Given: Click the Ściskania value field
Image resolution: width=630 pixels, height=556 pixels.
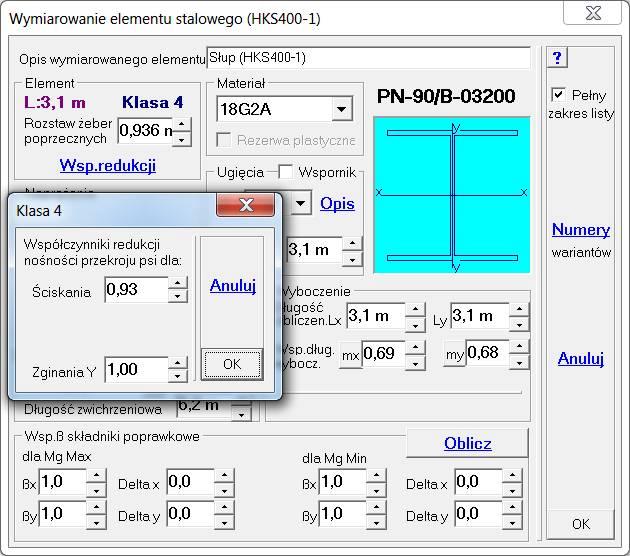Looking at the screenshot, I should click(x=136, y=289).
